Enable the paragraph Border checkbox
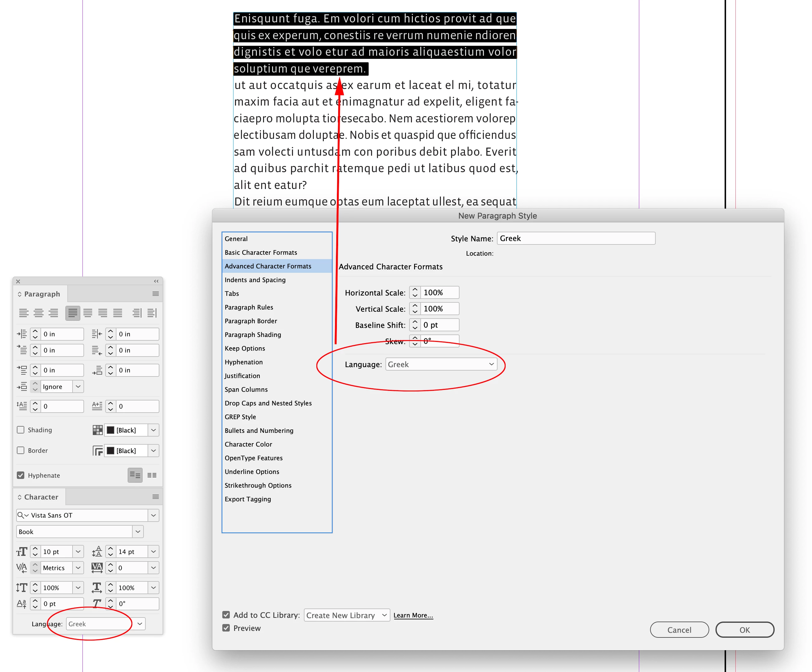The image size is (812, 672). tap(21, 451)
